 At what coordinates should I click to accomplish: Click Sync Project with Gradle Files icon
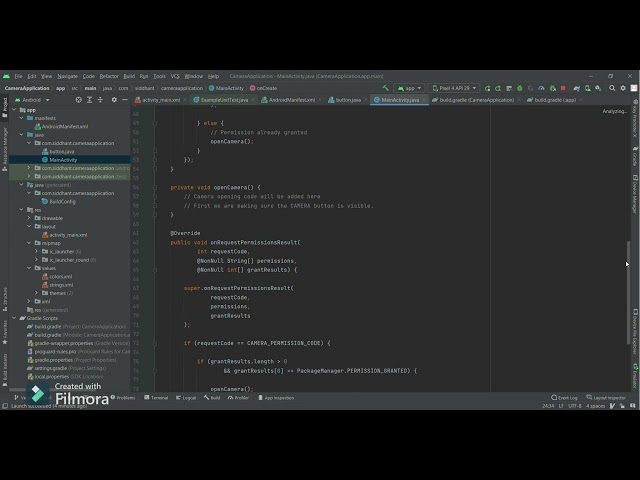[576, 88]
